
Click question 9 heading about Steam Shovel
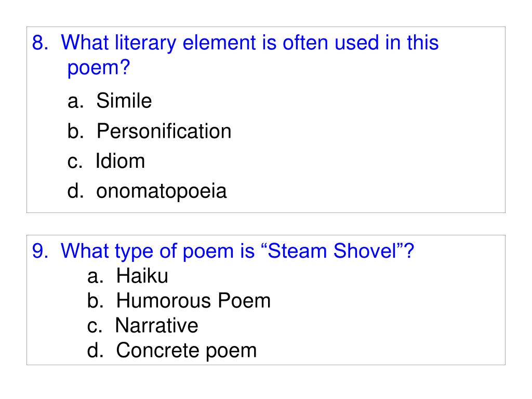click(223, 251)
